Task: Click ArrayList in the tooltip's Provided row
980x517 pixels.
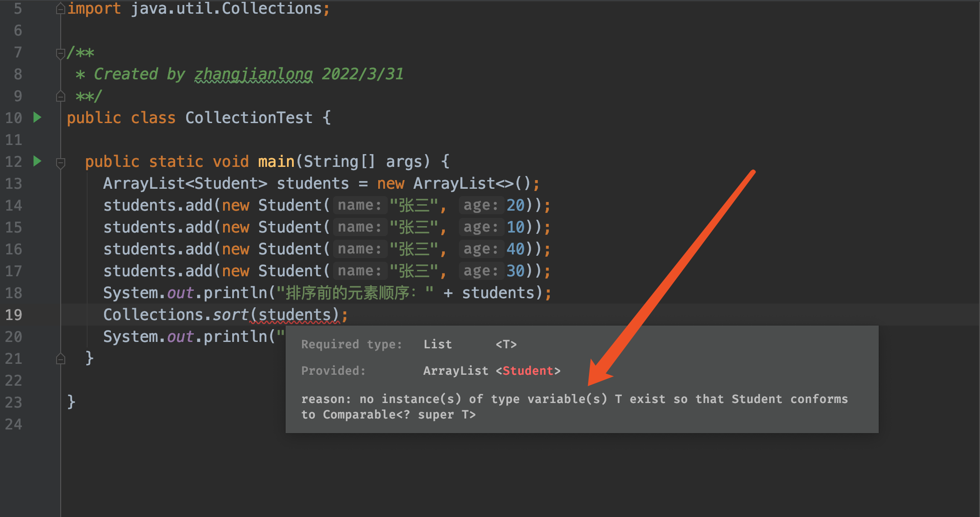Action: [455, 371]
